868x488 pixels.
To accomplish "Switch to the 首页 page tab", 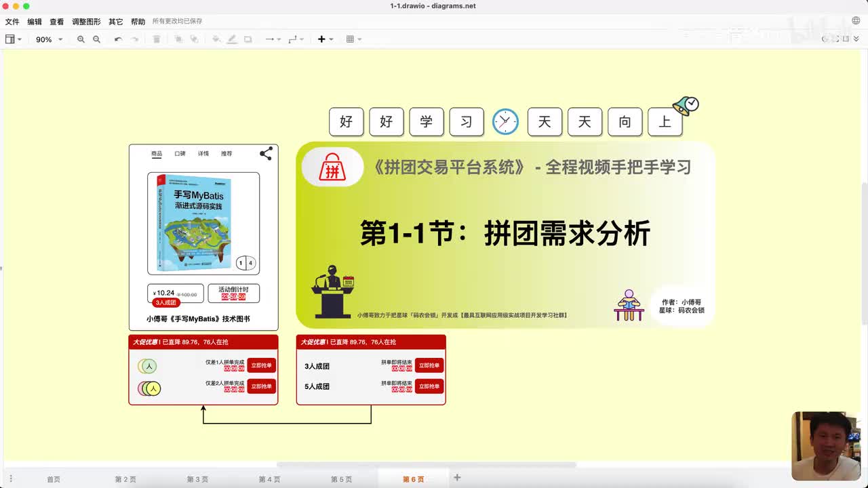I will point(54,479).
